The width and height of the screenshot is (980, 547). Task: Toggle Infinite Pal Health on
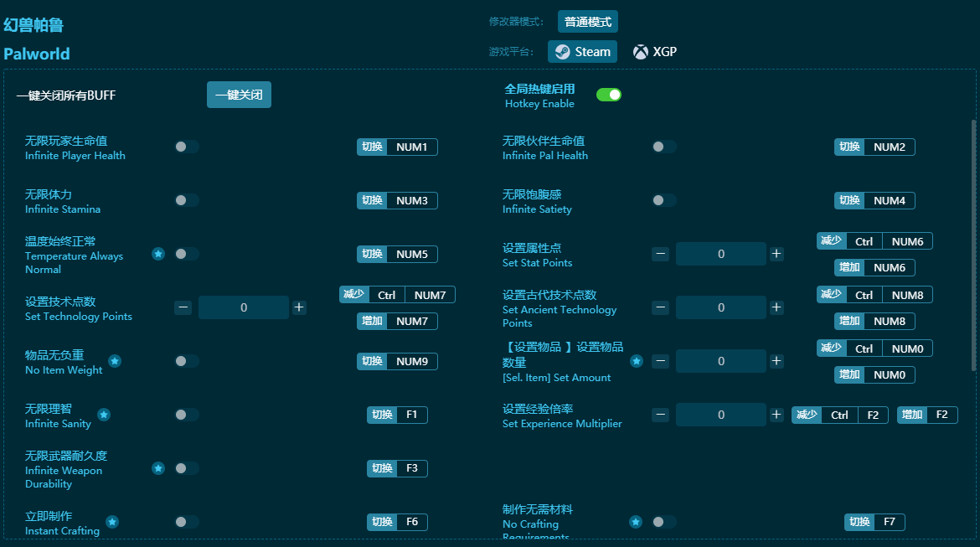663,147
